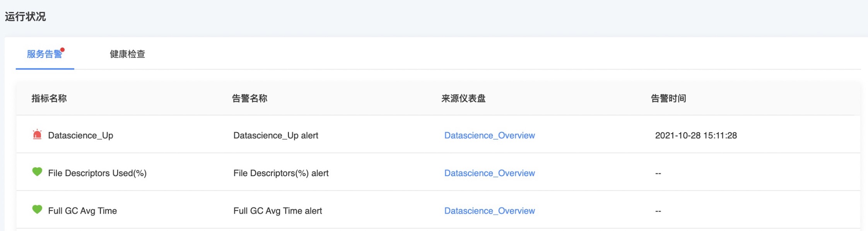
Task: Open Datascience_Overview link in Datascience_Up row
Action: 489,136
